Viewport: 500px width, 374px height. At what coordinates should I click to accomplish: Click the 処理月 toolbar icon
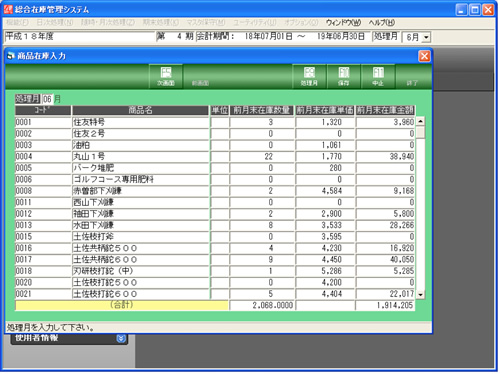[309, 76]
